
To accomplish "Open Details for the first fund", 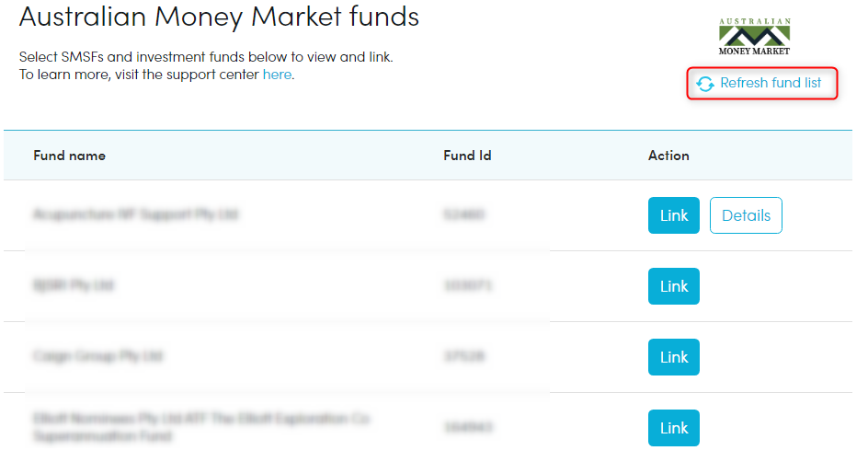I will pos(746,215).
